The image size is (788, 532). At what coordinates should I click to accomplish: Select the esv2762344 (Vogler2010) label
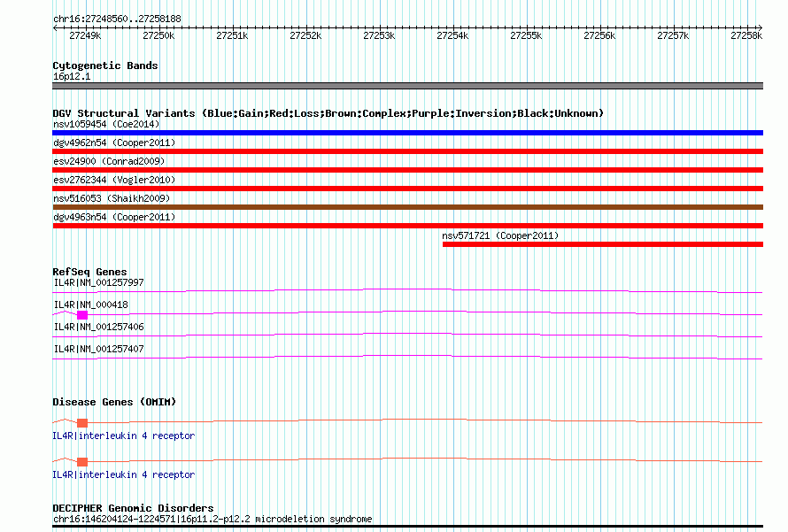pyautogui.click(x=114, y=180)
